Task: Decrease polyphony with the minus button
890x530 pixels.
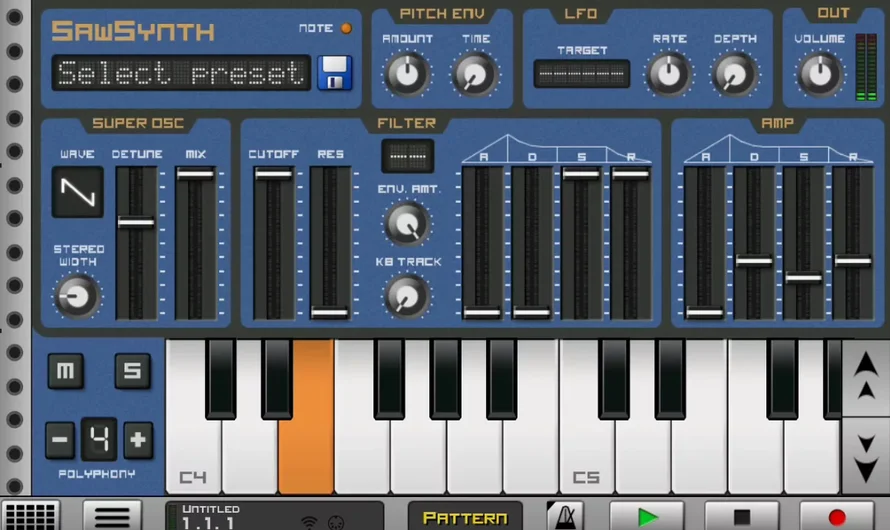Action: [60, 439]
